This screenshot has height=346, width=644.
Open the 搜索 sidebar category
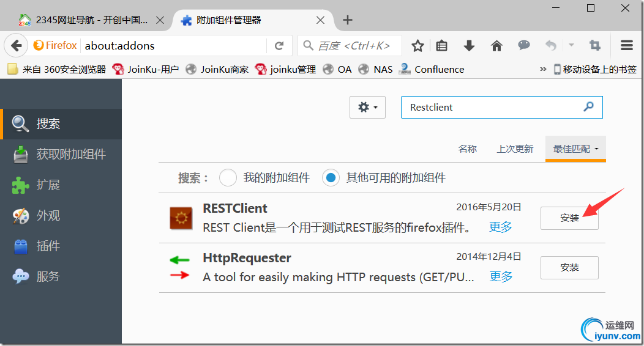point(61,124)
